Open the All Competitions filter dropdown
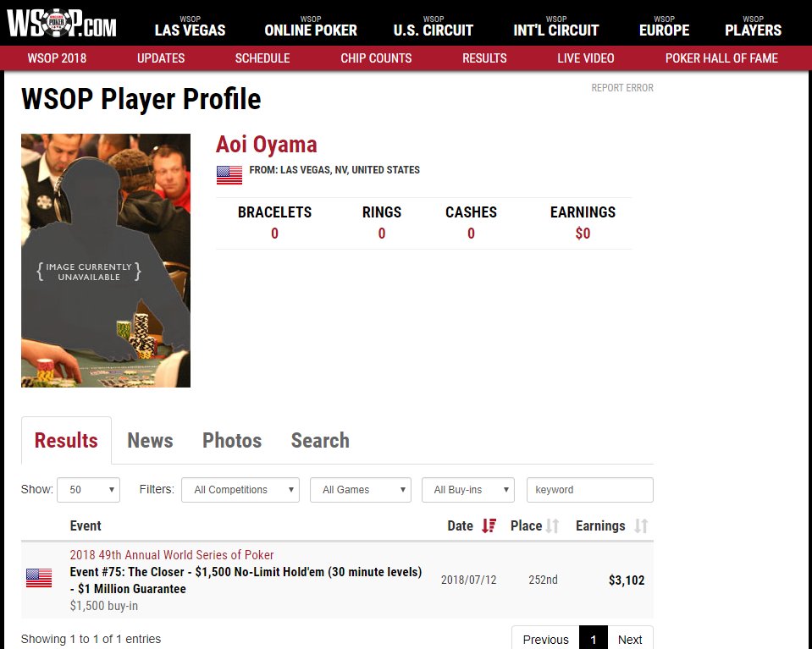812x649 pixels. (240, 490)
